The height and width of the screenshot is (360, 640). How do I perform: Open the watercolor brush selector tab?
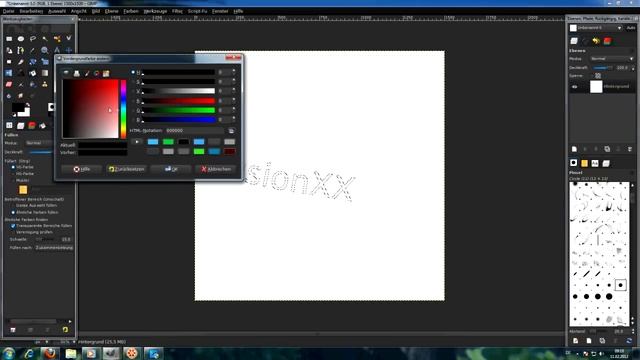coord(87,73)
